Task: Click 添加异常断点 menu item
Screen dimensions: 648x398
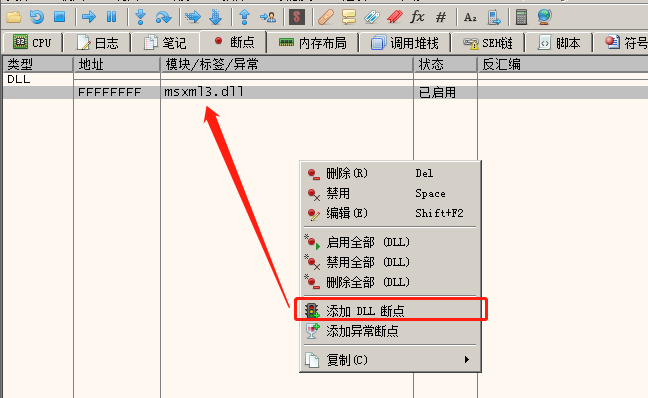Action: point(390,331)
